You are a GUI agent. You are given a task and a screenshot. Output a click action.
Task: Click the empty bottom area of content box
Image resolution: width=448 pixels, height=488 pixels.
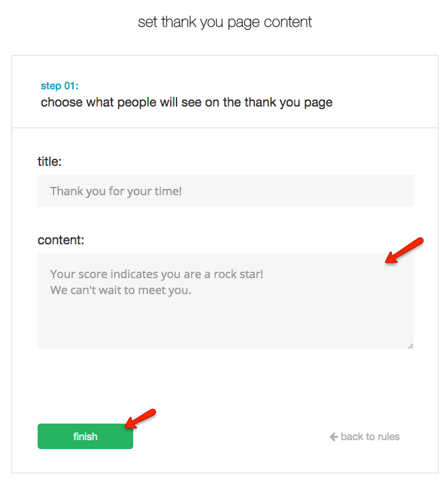[x=225, y=329]
